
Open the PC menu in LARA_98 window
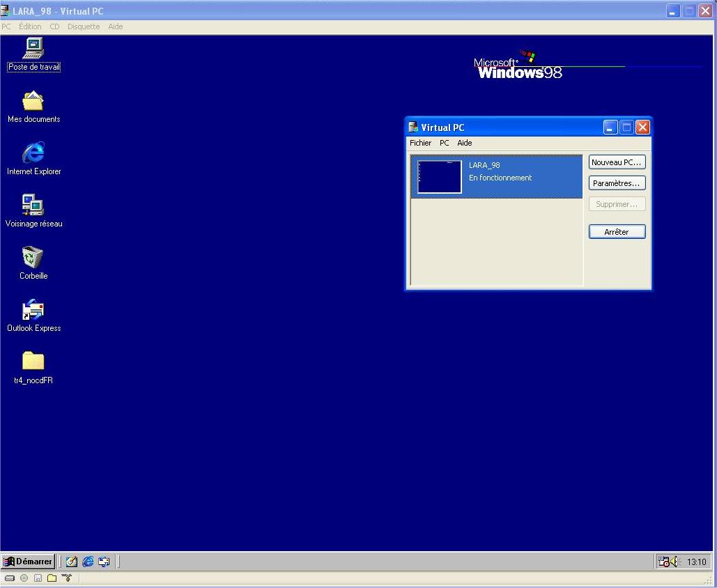coord(6,26)
